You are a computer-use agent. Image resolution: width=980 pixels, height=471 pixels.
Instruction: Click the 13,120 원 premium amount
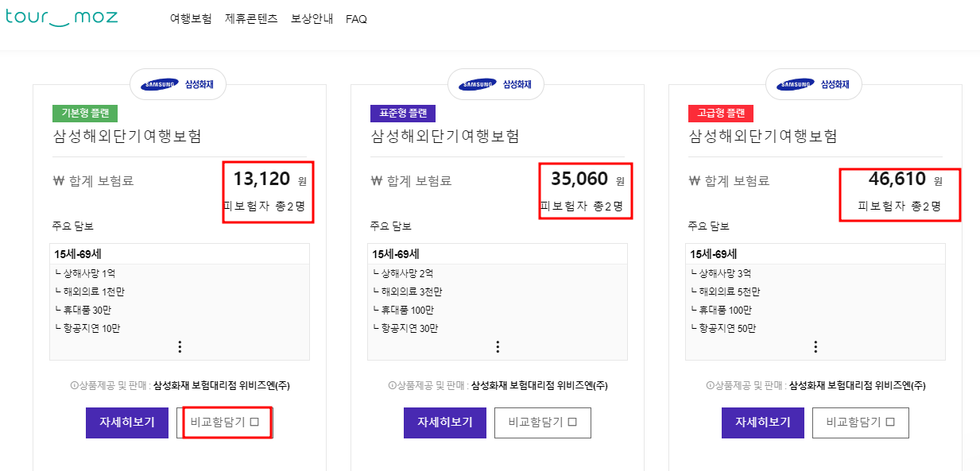[x=269, y=180]
